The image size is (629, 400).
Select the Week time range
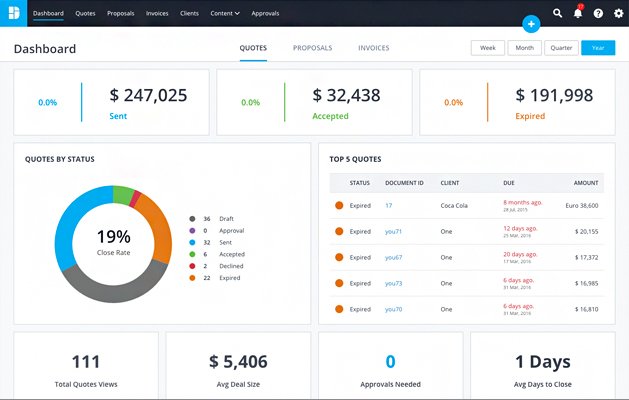tap(487, 48)
